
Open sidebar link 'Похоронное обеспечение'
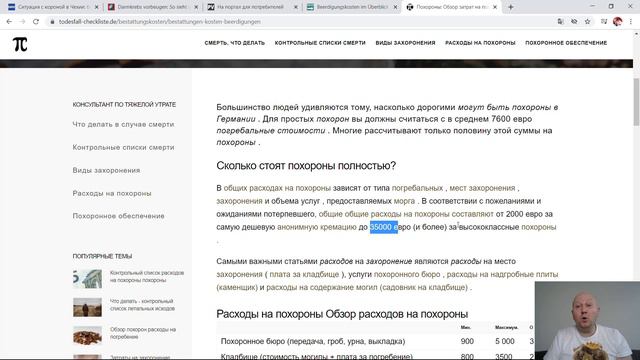pos(118,216)
